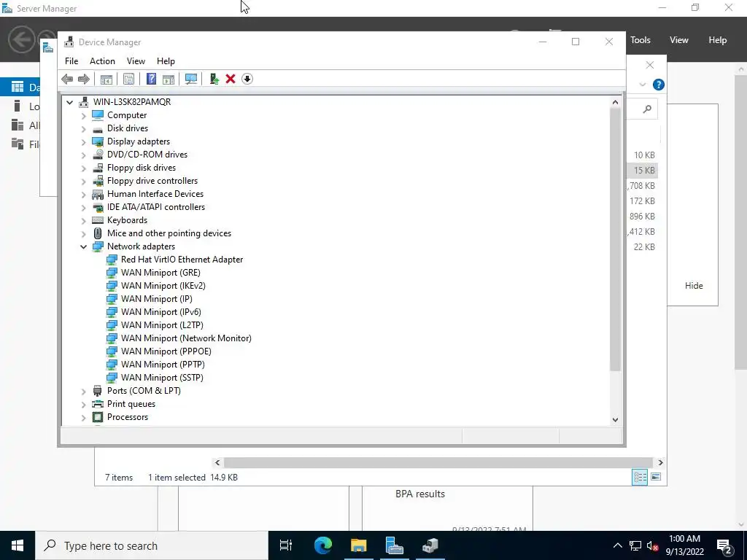This screenshot has width=747, height=560.
Task: Open Properties via the toolbar icon
Action: 128,79
